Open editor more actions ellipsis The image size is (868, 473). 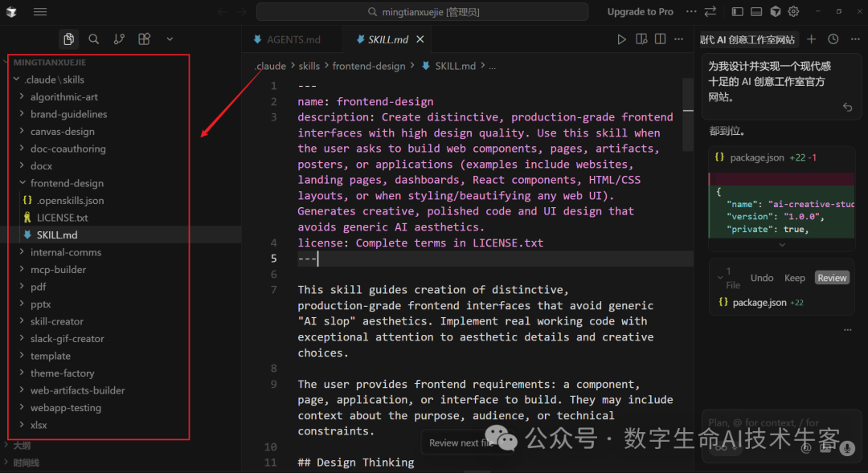(678, 39)
